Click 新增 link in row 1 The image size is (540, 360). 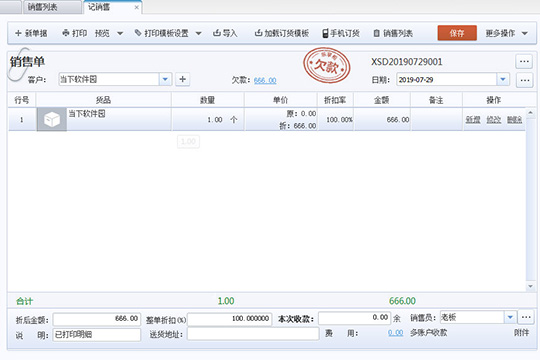pos(473,120)
